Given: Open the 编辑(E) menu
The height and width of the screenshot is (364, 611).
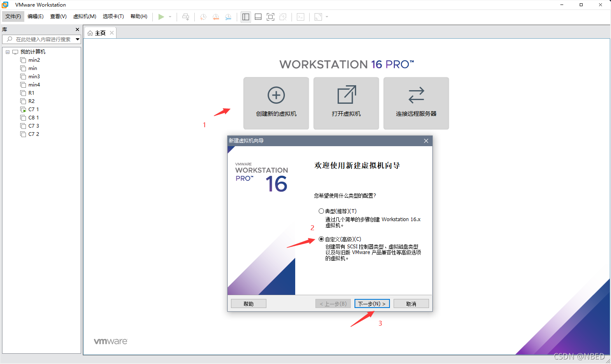Looking at the screenshot, I should coord(35,16).
